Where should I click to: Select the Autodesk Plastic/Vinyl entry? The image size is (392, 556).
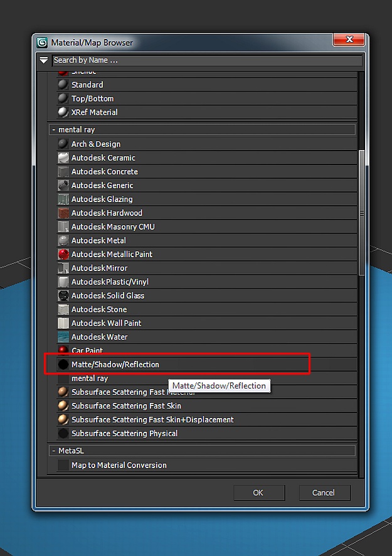pos(207,282)
